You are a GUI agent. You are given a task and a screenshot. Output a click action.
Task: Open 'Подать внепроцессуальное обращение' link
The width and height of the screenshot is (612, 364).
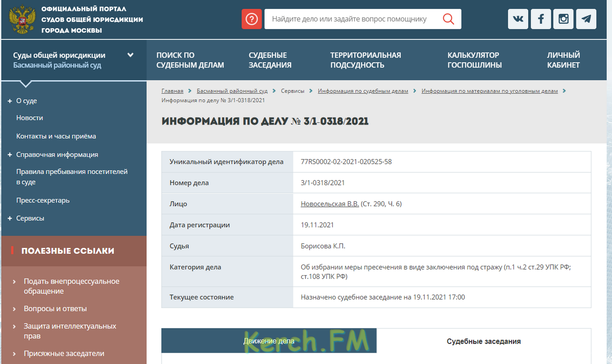(71, 286)
